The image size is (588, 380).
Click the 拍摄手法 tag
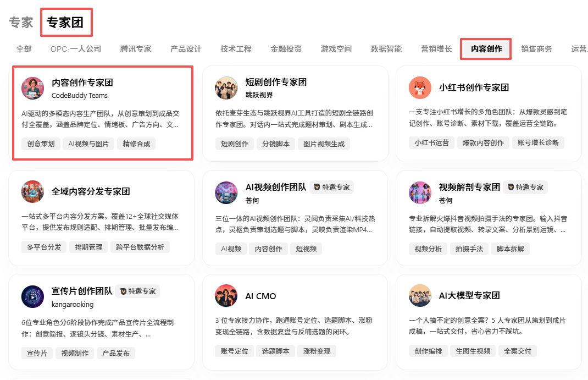click(x=469, y=249)
